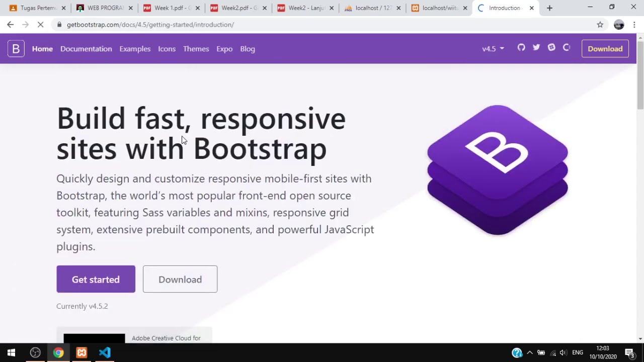Open Bootstrap's Twitter icon link

[x=536, y=47]
